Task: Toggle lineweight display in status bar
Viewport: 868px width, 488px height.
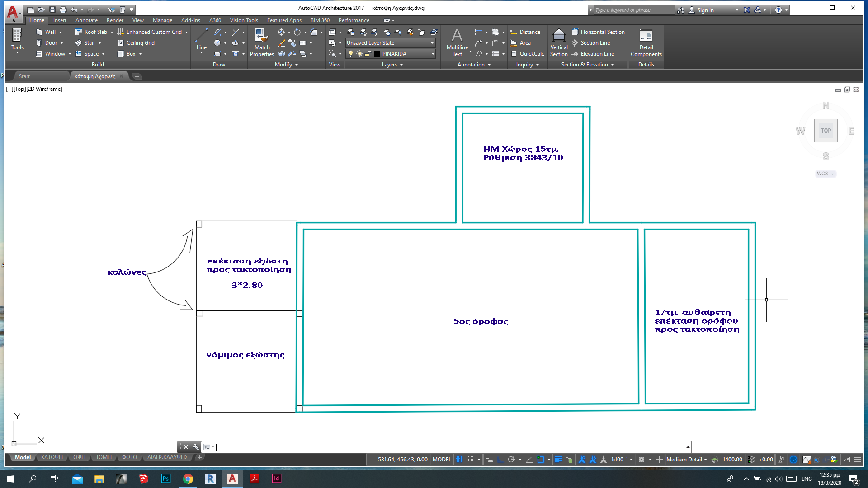Action: click(x=558, y=460)
